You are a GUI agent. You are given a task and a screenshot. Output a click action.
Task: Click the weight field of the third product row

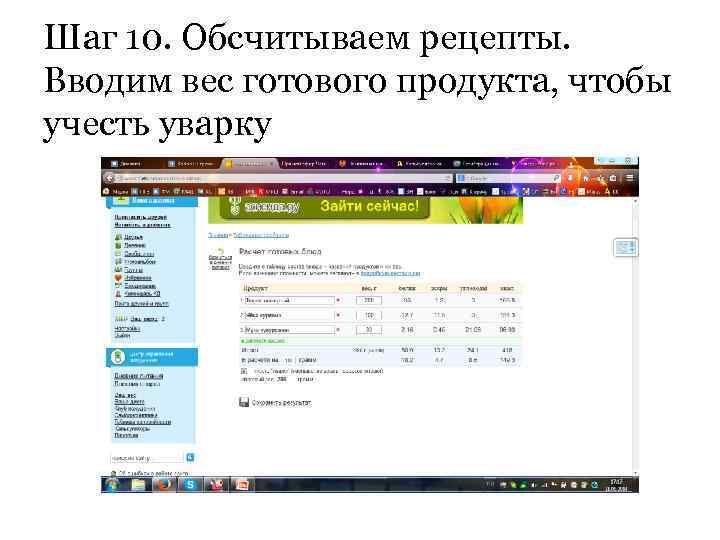[369, 330]
